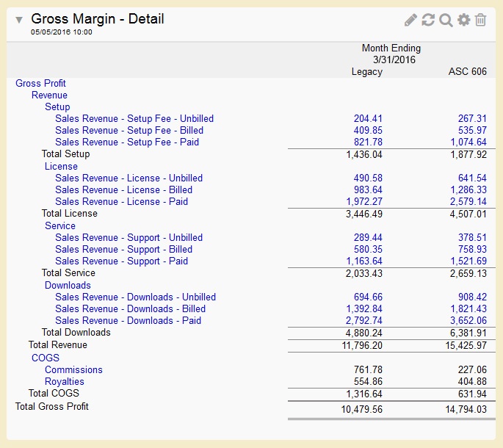The height and width of the screenshot is (448, 503).
Task: Open the gear settings icon
Action: click(463, 20)
